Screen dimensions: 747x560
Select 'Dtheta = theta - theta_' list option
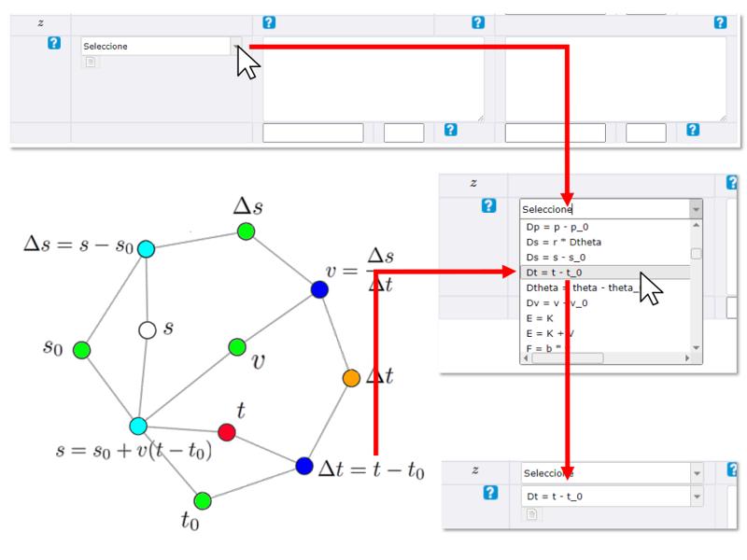pos(605,287)
